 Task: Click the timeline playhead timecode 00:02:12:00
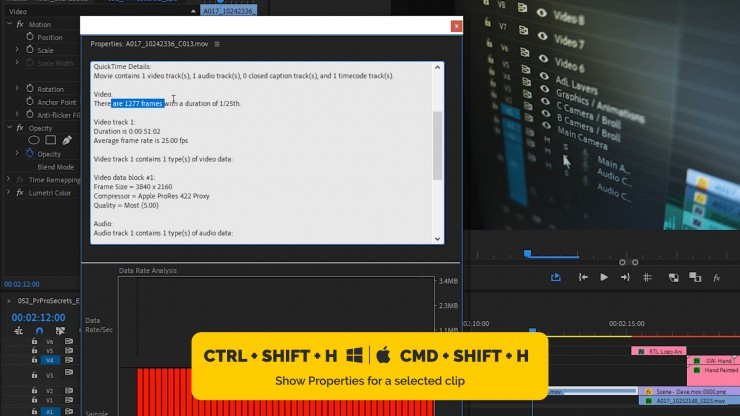point(38,318)
